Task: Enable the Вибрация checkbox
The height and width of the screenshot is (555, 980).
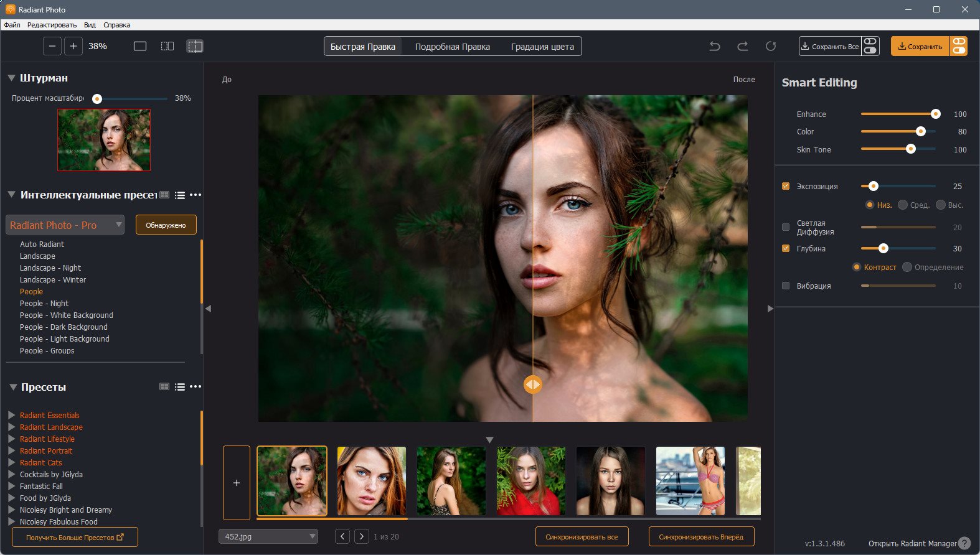Action: coord(786,286)
